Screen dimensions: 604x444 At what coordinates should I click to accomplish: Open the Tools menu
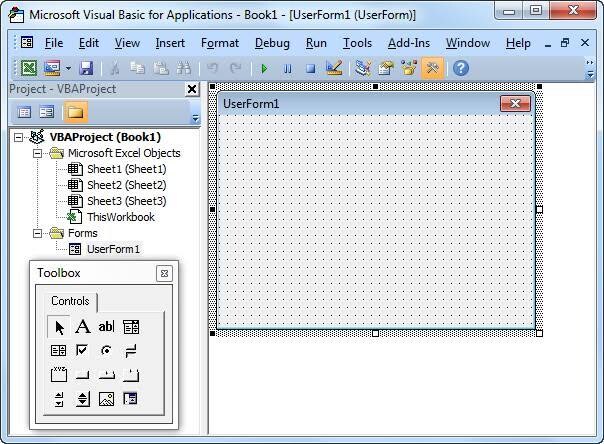coord(357,43)
